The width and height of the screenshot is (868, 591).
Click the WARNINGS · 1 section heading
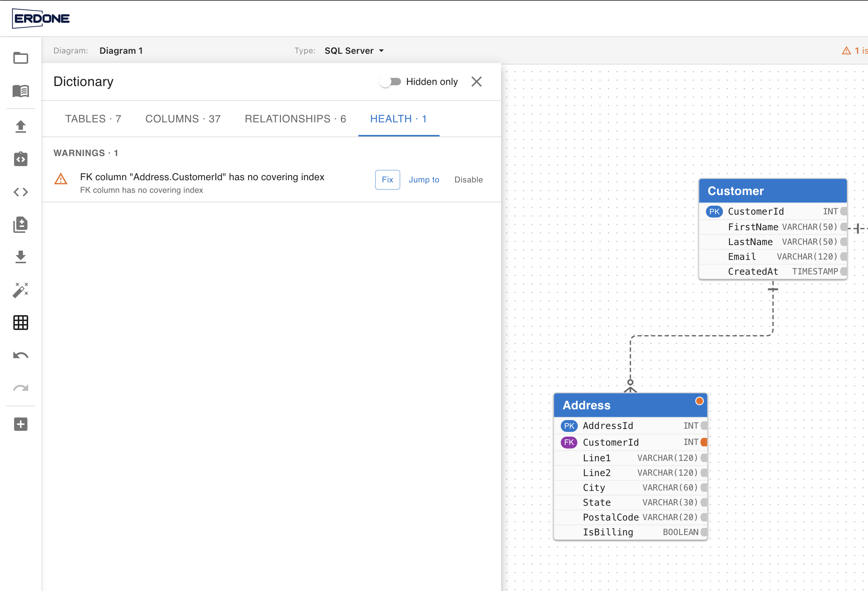(86, 153)
